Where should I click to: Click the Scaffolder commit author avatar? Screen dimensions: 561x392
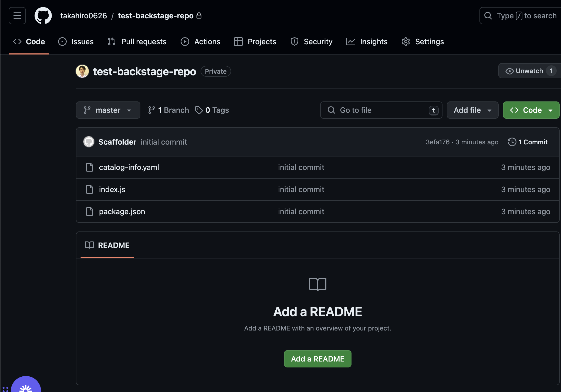(89, 142)
